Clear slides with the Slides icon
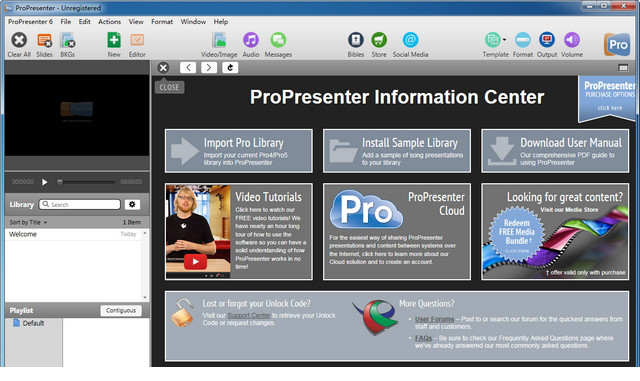640x381 pixels. coord(44,40)
